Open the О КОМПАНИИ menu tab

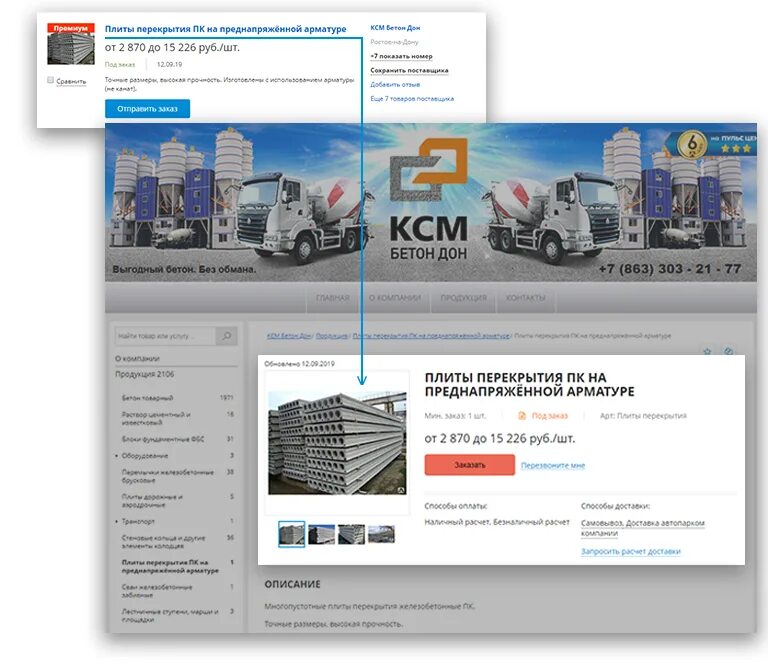395,298
